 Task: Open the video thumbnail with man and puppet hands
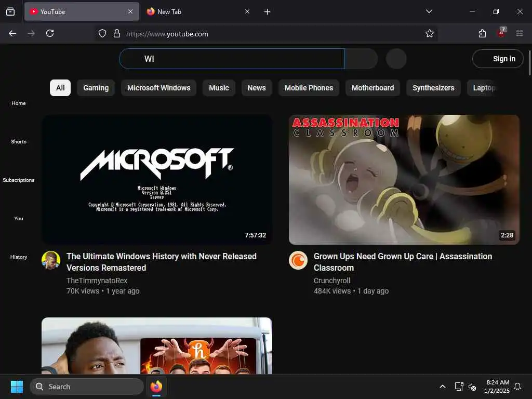point(157,345)
